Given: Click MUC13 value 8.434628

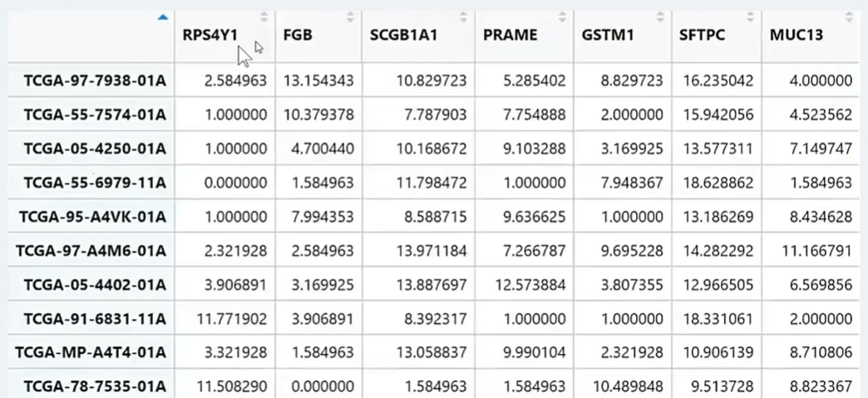Looking at the screenshot, I should [821, 216].
